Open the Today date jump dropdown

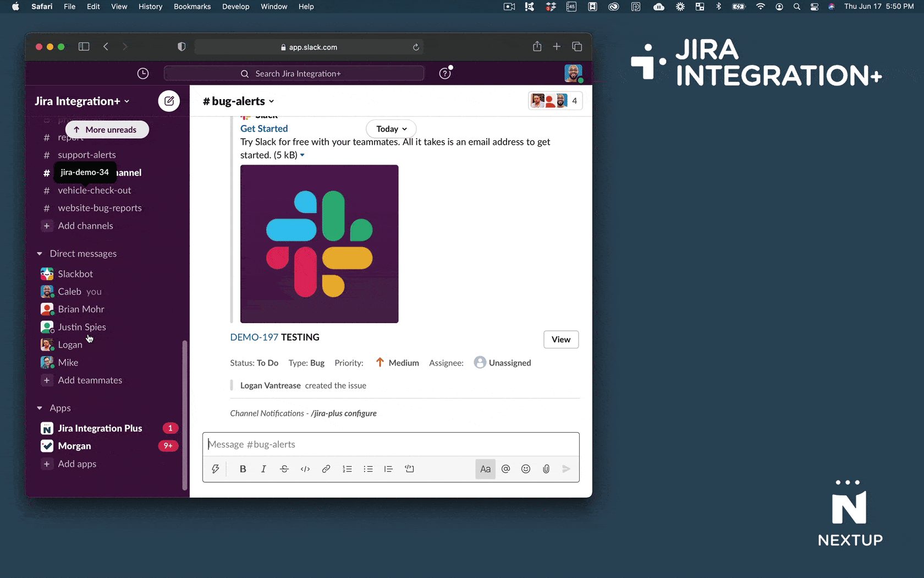(391, 129)
